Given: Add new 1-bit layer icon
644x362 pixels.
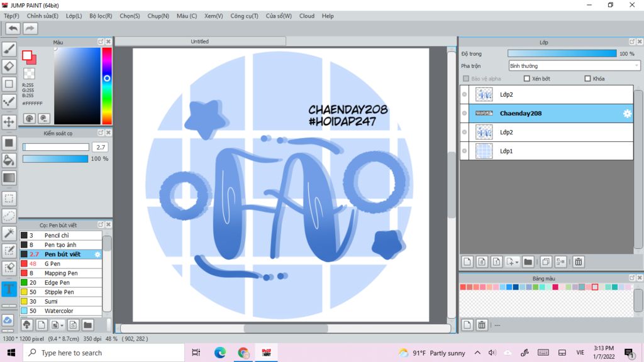Looking at the screenshot, I should click(x=496, y=262).
